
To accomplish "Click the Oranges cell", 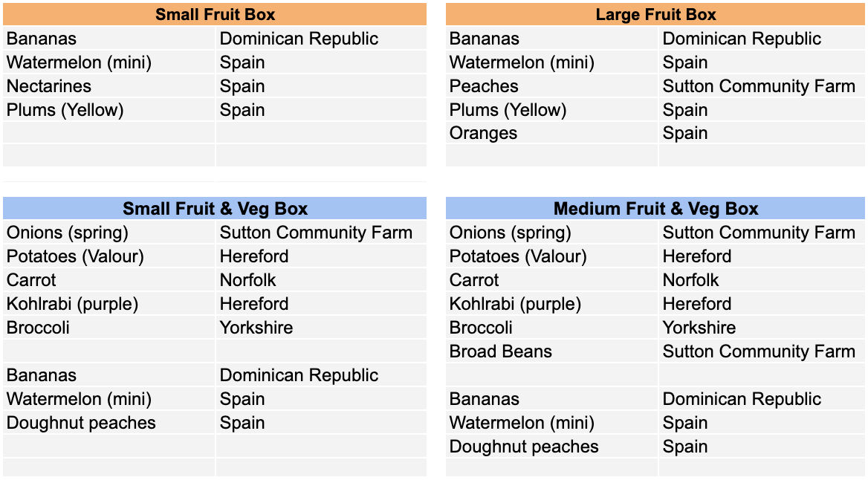I will point(552,133).
